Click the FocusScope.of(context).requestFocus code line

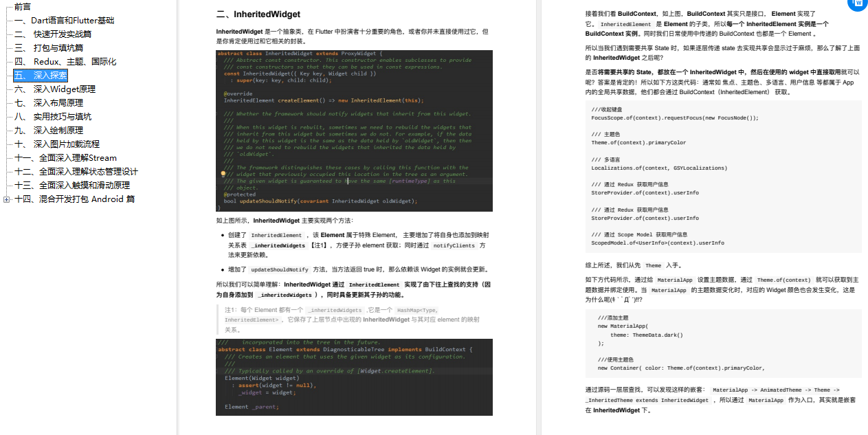click(675, 118)
